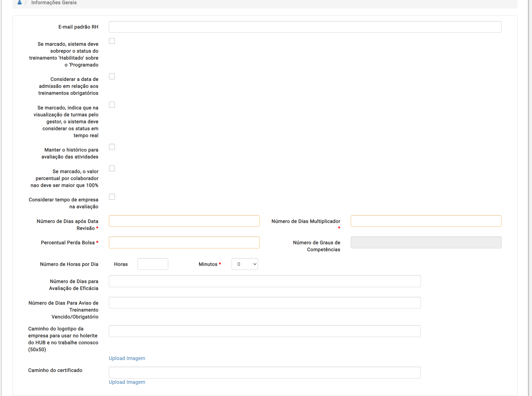Check percentual por colaborador max 100% box
The image size is (532, 396).
[112, 169]
